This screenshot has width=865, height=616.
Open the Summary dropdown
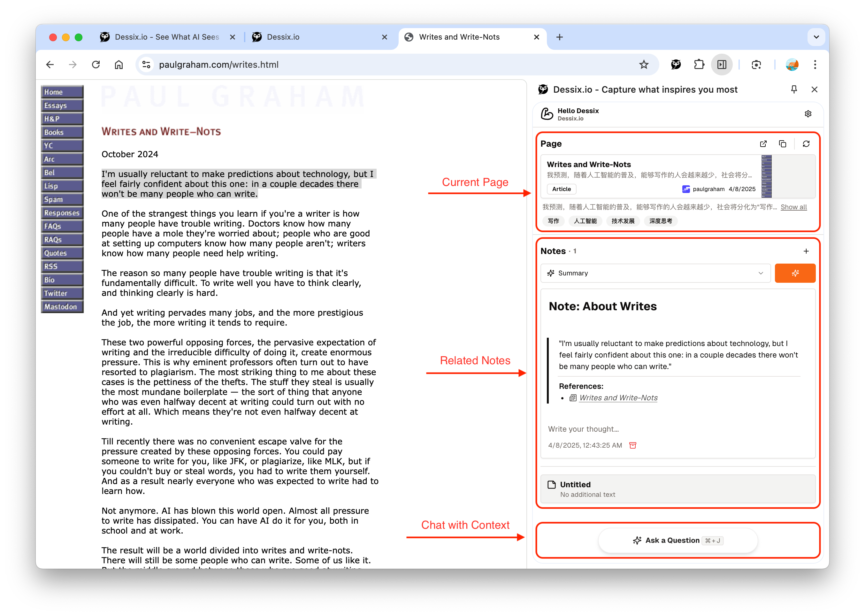[655, 273]
